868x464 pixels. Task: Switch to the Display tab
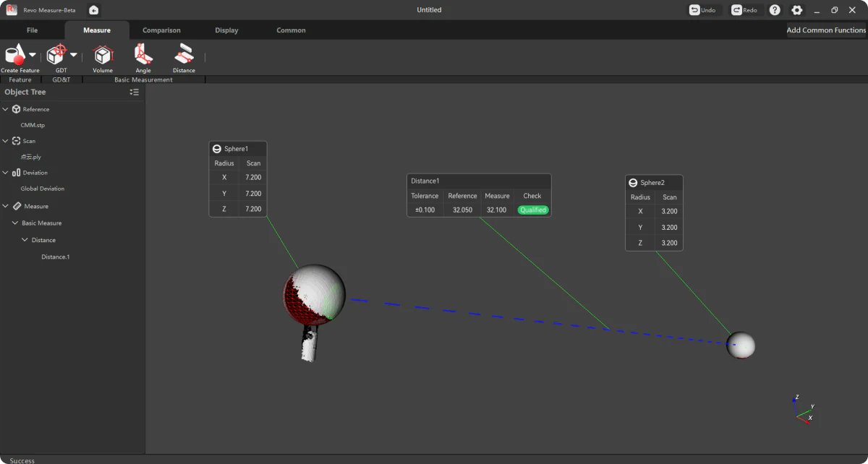[226, 30]
